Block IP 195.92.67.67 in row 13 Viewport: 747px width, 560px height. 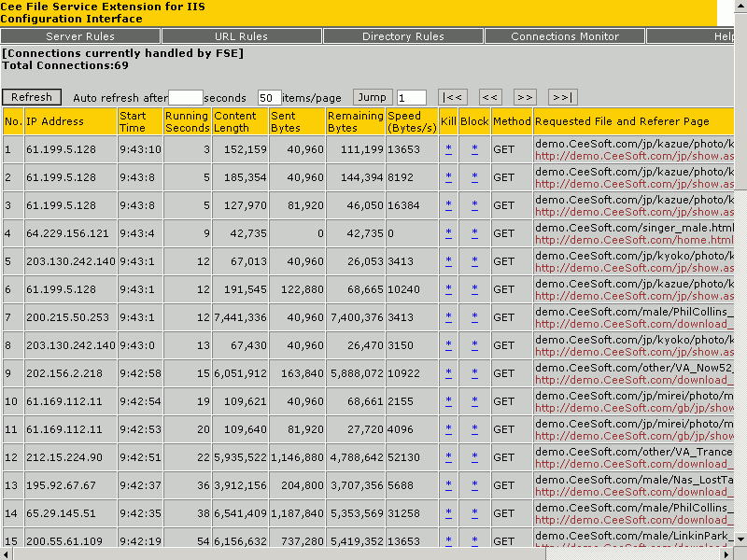(x=474, y=485)
